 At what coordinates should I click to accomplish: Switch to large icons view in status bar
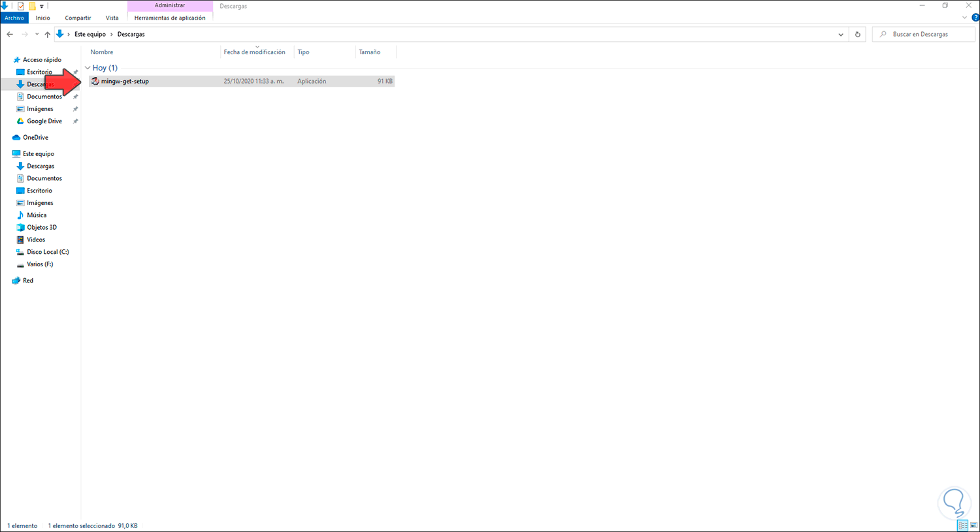tap(973, 525)
